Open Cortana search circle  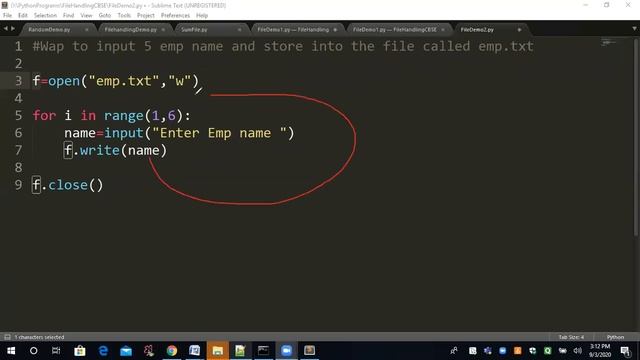pyautogui.click(x=33, y=351)
